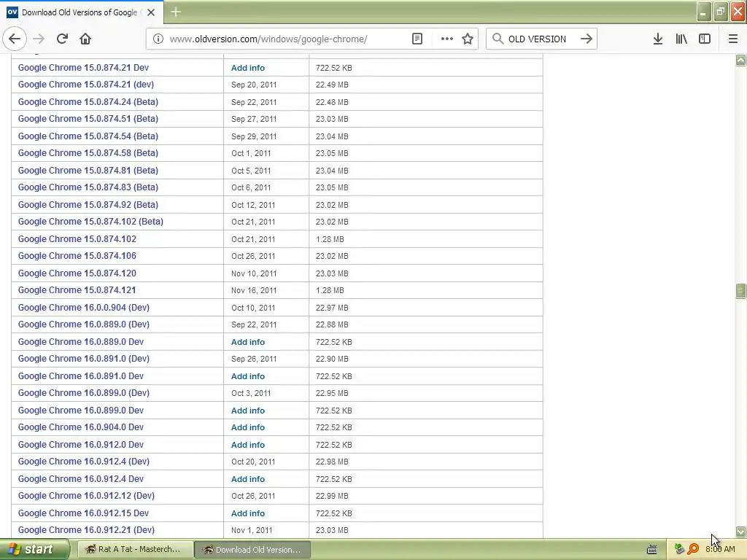
Task: Open Google Chrome 15.0.874.92 (Beta) link
Action: click(88, 205)
